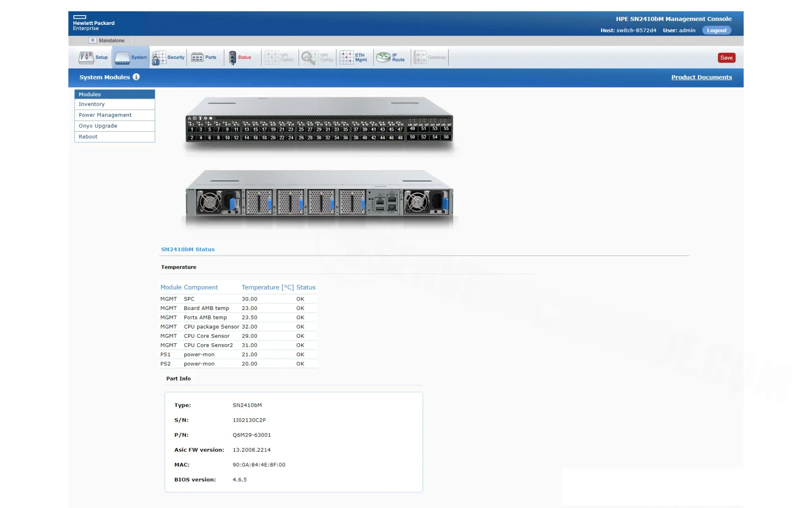The image size is (812, 508).
Task: Click port 49 on switch front image
Action: [412, 129]
